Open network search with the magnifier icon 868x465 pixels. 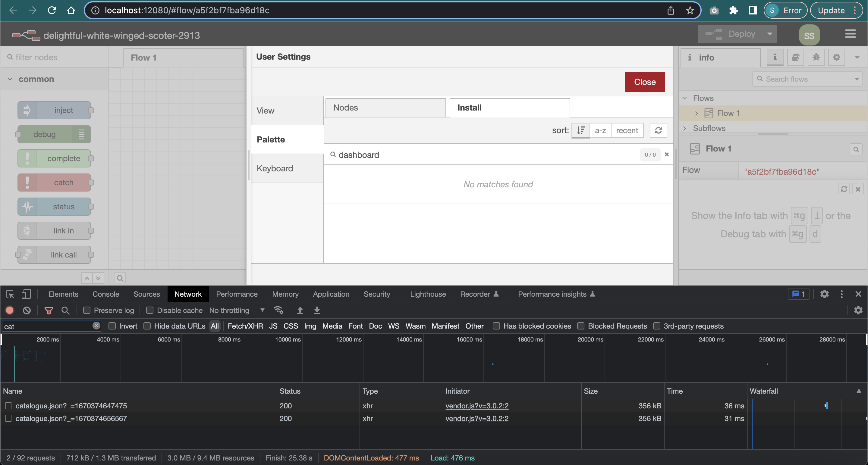(x=65, y=310)
